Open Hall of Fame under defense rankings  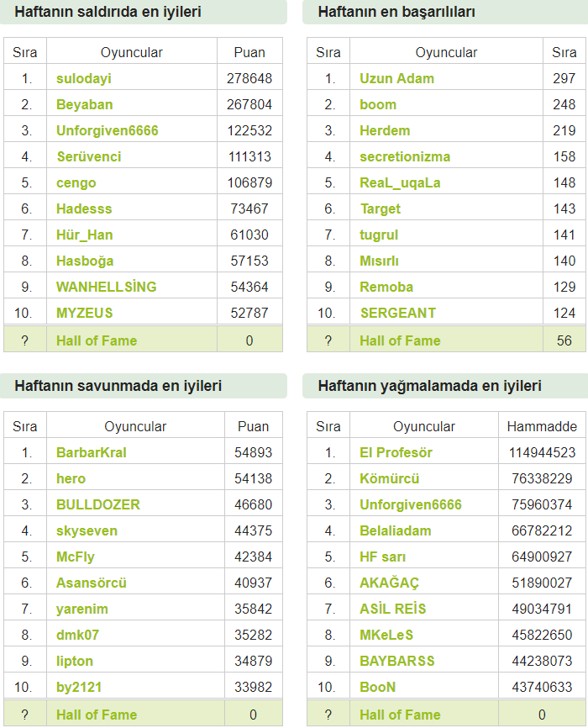[97, 715]
